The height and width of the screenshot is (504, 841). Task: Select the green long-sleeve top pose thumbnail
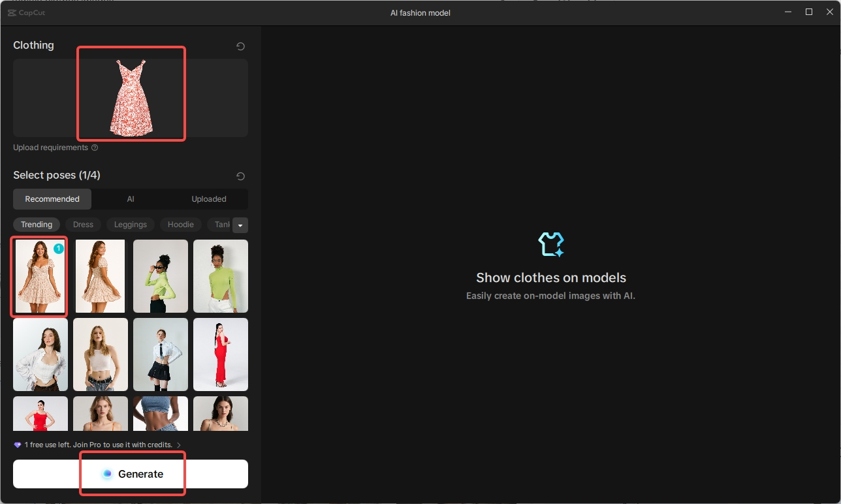160,276
